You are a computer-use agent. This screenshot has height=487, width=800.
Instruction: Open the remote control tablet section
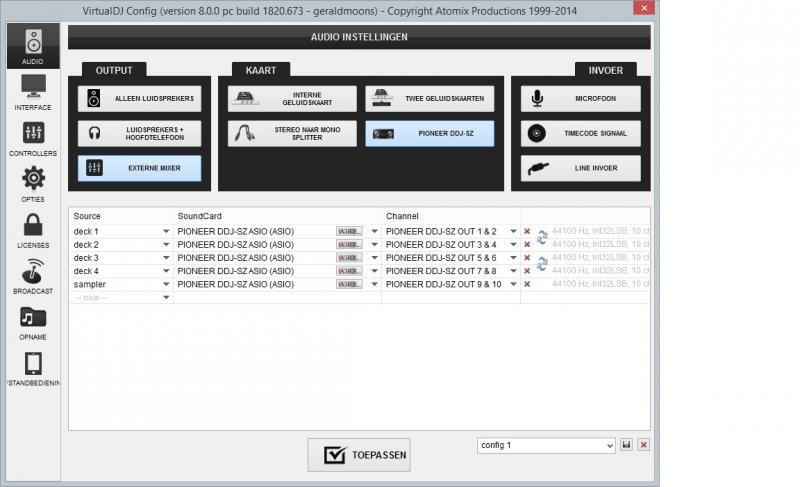[33, 368]
